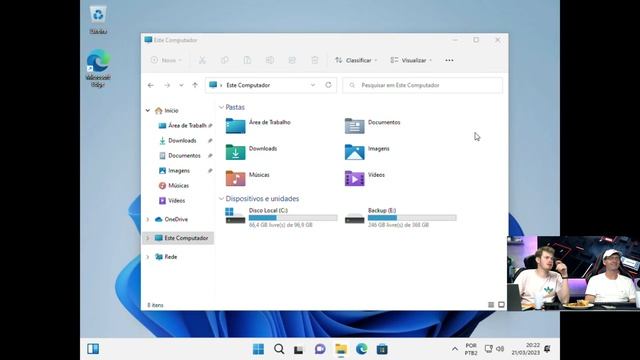Viewport: 640px width, 360px height.
Task: Select OneDrive in navigation pane
Action: click(x=171, y=220)
